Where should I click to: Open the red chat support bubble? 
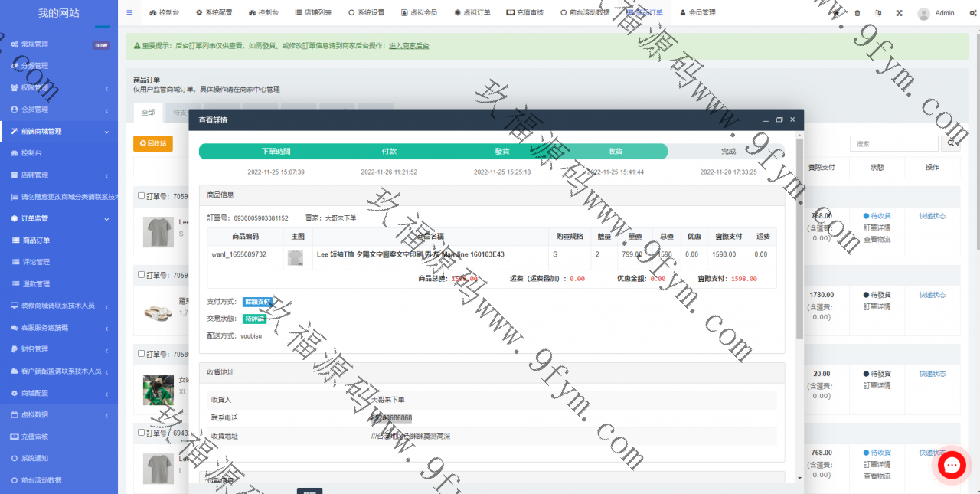(x=952, y=465)
